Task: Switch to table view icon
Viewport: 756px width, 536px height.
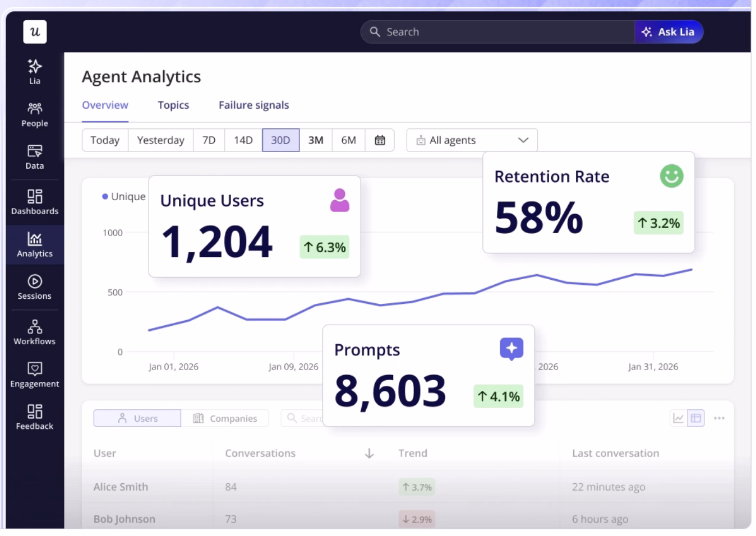Action: click(x=696, y=418)
